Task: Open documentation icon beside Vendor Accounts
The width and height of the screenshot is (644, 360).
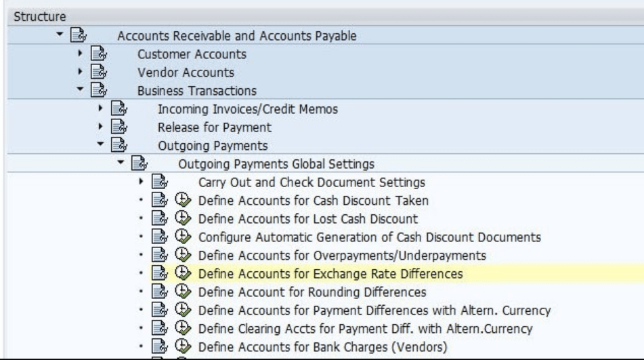Action: click(x=98, y=73)
